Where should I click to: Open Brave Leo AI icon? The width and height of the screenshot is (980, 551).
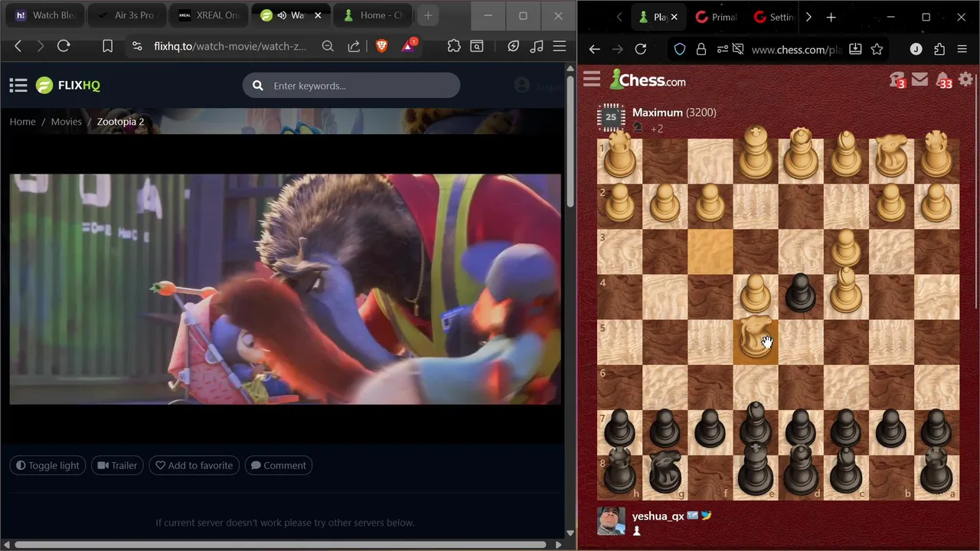(514, 47)
